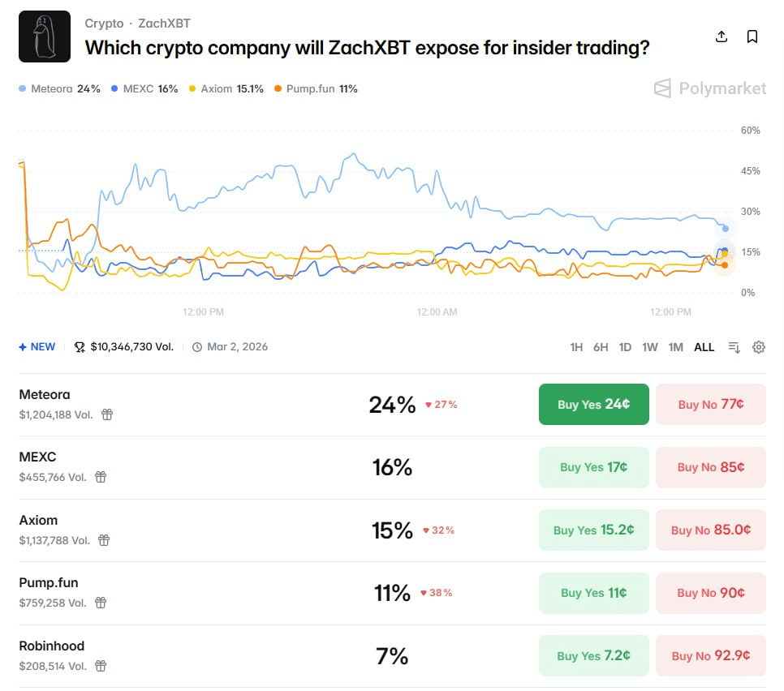Click the Meteora legend color dot

(x=23, y=89)
